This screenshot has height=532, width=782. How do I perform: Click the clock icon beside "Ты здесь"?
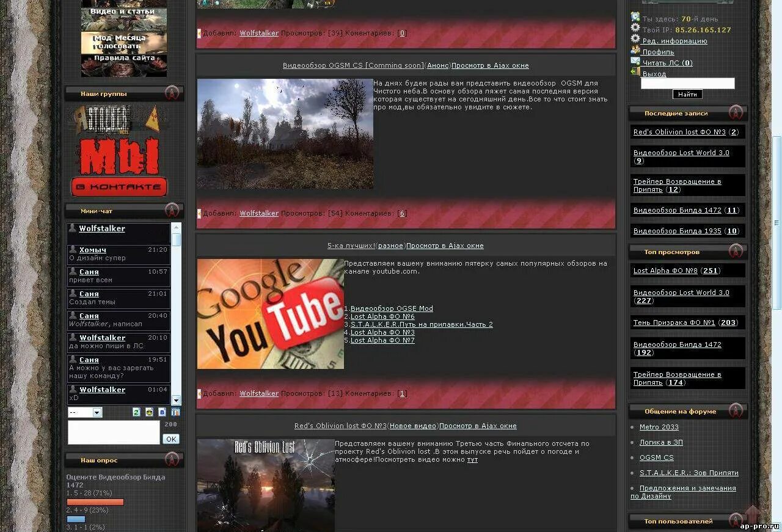coord(635,18)
